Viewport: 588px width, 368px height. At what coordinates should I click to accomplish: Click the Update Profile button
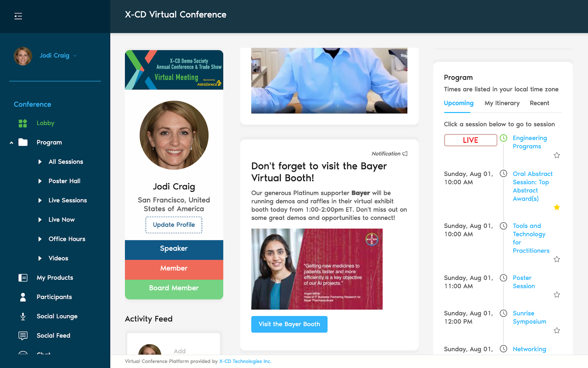(174, 225)
